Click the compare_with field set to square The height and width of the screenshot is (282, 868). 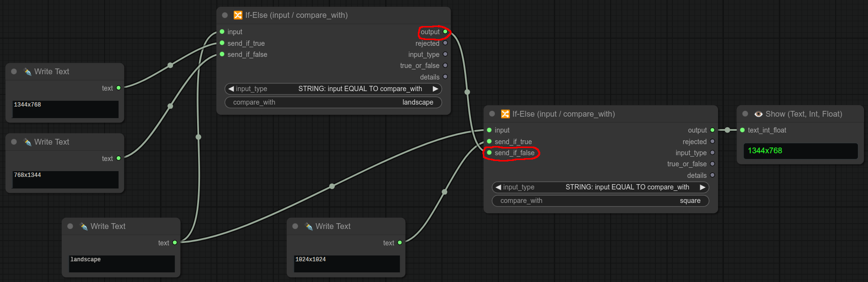(x=600, y=201)
